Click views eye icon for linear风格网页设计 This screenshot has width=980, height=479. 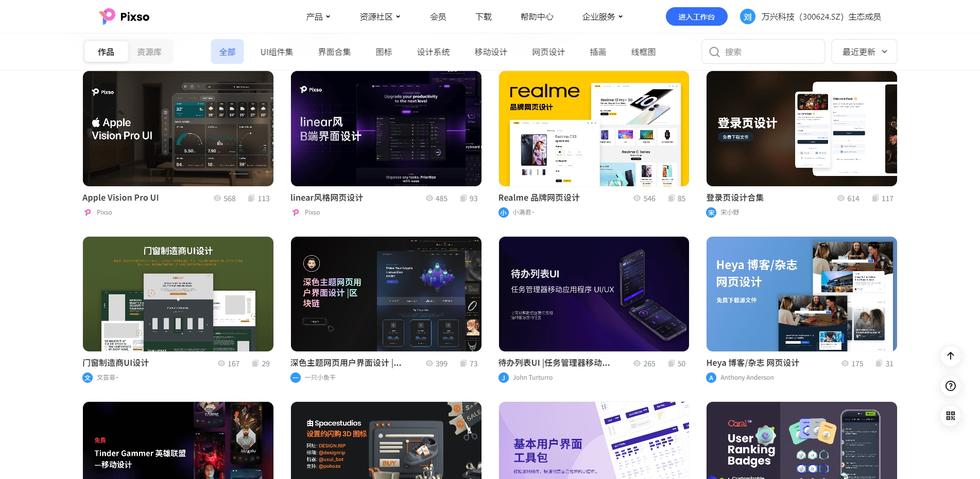point(429,198)
